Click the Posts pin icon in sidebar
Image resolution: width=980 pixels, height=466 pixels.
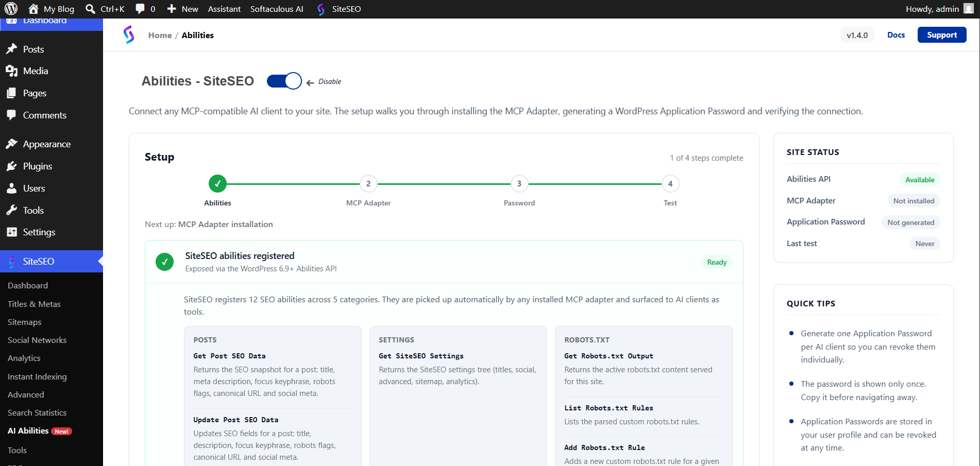[11, 49]
